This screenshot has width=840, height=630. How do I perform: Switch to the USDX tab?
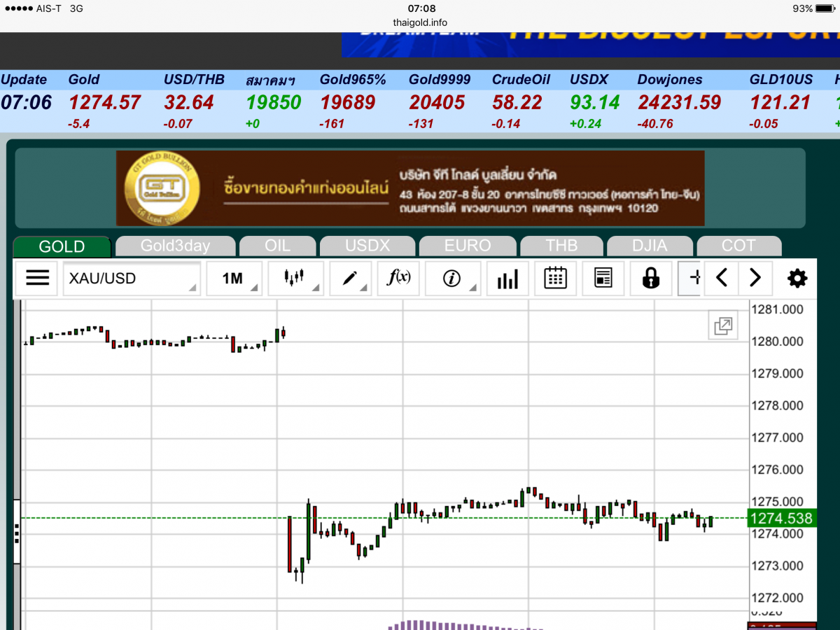(x=367, y=246)
